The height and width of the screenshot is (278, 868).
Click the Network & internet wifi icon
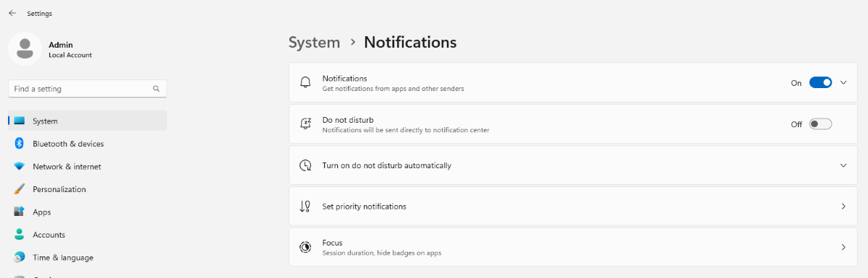click(20, 166)
